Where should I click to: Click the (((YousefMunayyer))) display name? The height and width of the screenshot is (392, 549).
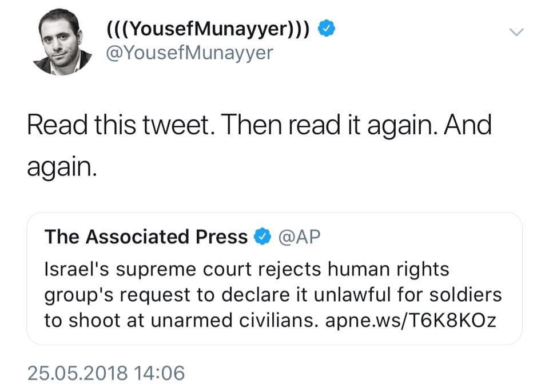[x=208, y=29]
